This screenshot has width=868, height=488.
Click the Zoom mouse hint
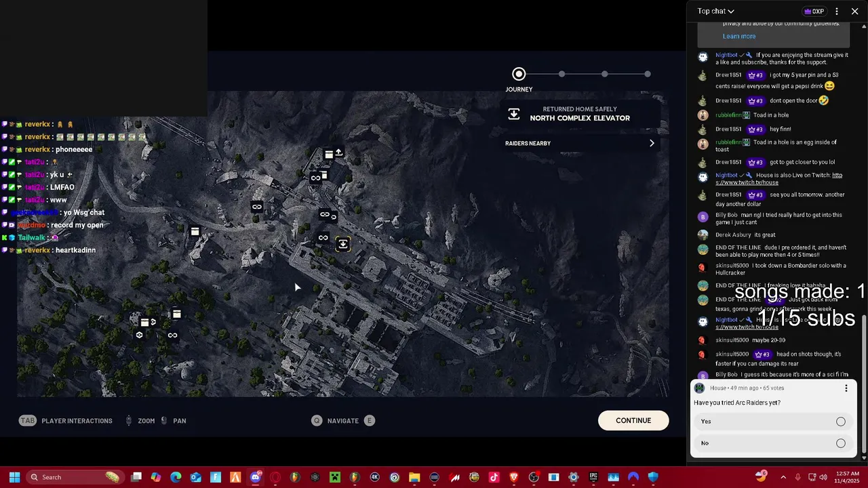(140, 421)
